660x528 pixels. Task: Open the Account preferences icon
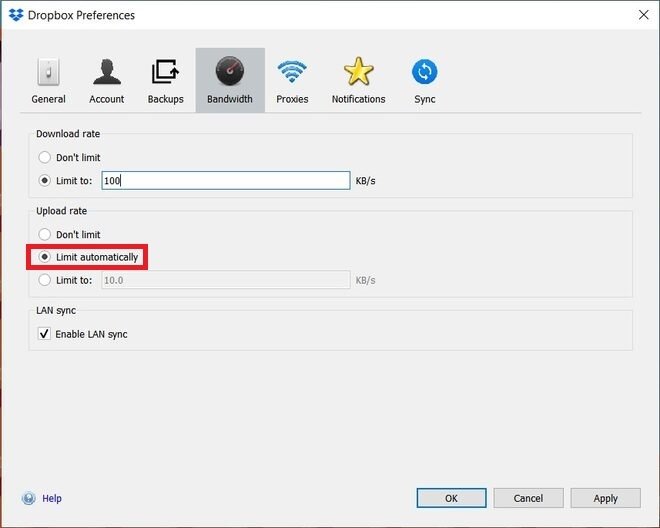pyautogui.click(x=107, y=72)
